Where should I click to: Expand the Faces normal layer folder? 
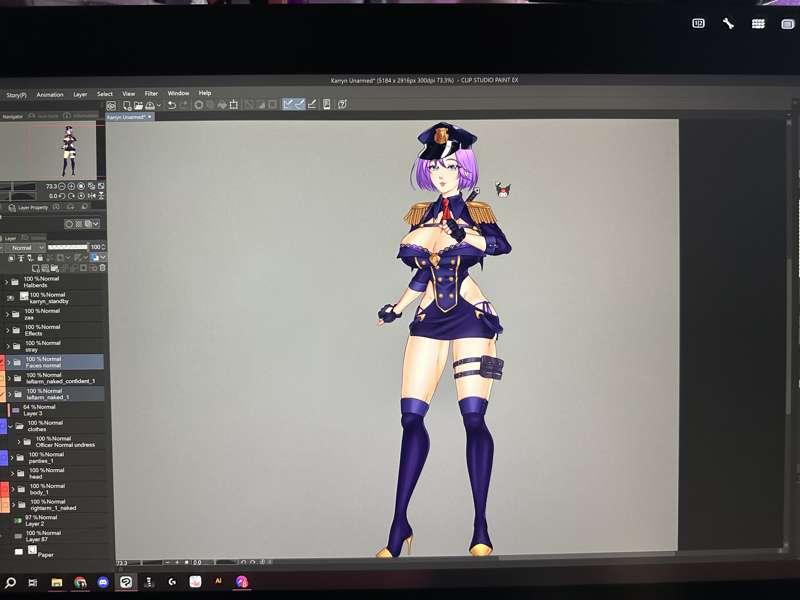tap(9, 363)
